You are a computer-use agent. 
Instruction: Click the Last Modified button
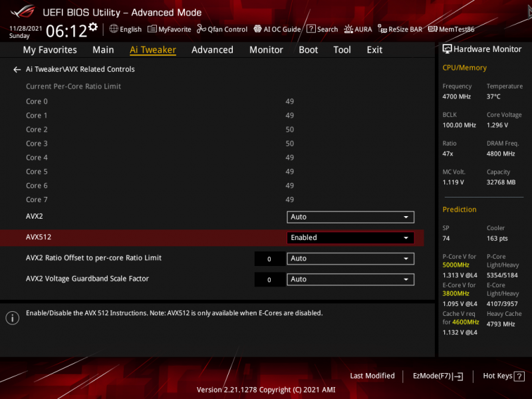tap(372, 376)
